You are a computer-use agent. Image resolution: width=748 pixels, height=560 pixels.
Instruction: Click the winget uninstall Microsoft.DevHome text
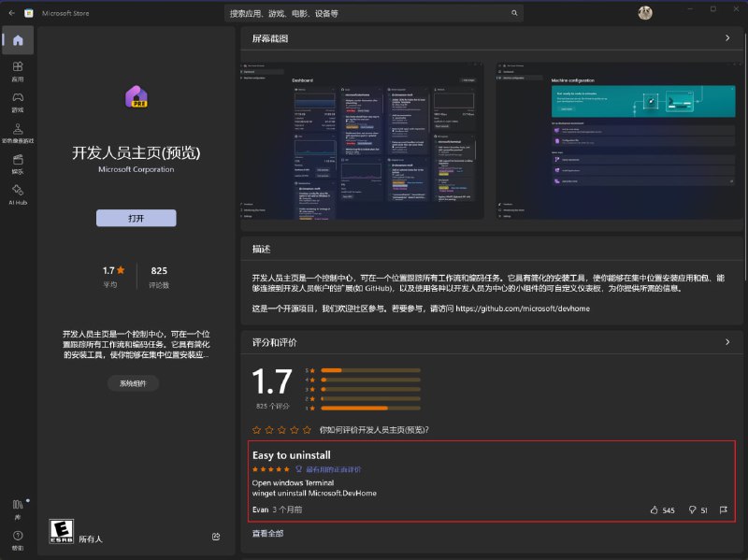coord(314,494)
